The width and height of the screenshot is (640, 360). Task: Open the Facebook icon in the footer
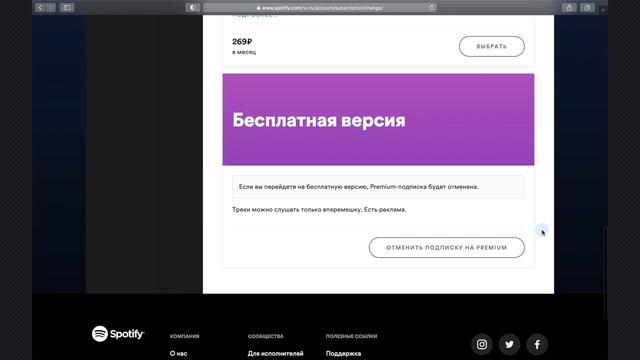point(537,344)
